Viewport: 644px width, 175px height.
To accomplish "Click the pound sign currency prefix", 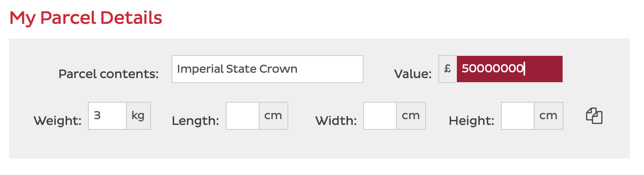I will coord(447,69).
